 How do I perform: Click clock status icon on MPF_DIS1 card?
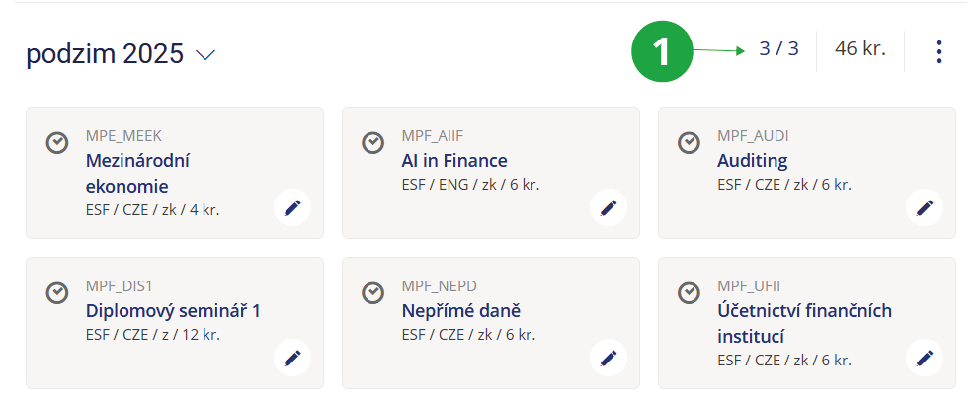[57, 292]
